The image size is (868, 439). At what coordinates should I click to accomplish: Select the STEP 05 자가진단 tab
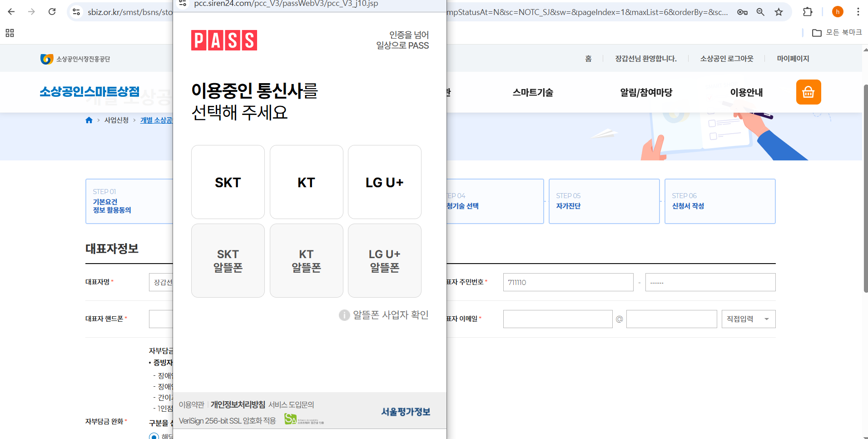pos(604,201)
